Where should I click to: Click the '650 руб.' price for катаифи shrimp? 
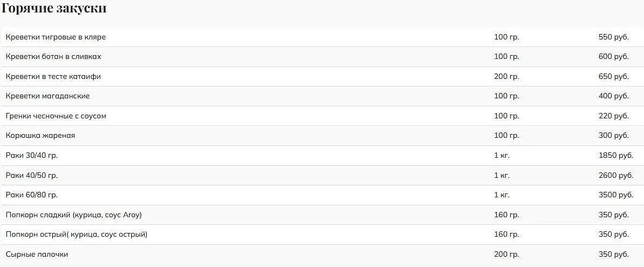point(614,77)
